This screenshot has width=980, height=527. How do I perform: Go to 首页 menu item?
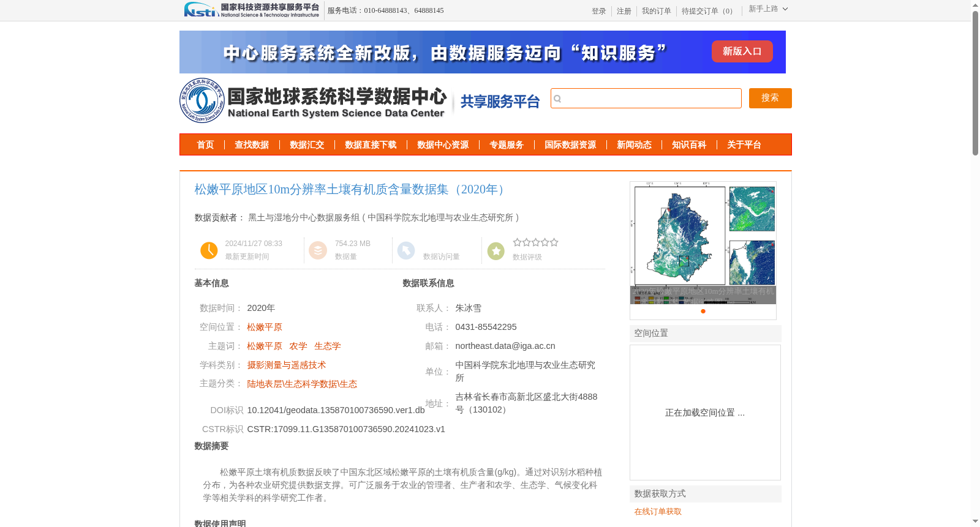pos(205,145)
